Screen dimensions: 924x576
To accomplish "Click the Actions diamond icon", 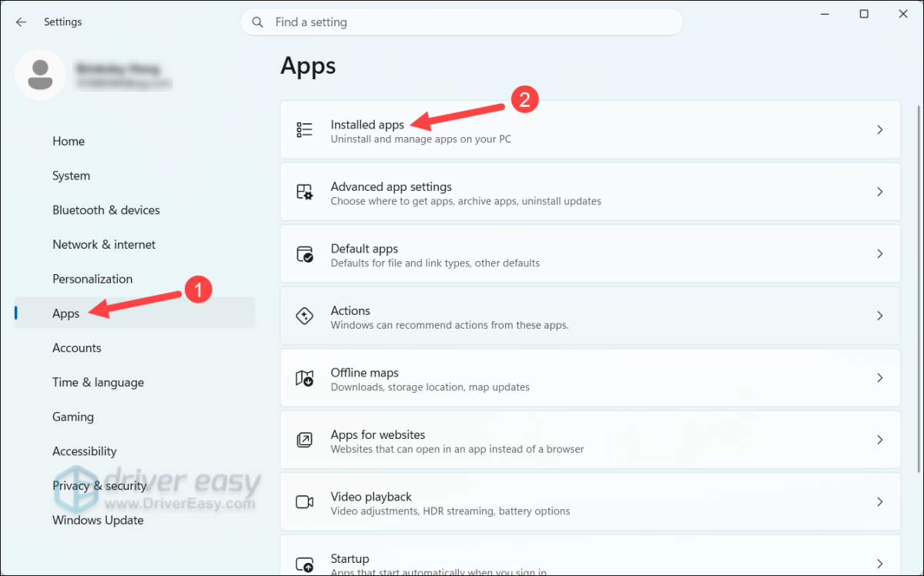I will click(x=304, y=316).
